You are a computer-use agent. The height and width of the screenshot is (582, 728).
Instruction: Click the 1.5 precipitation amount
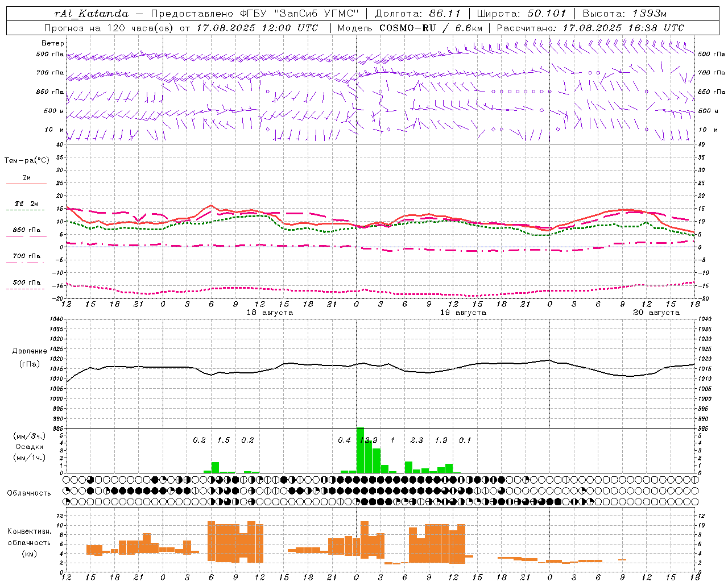point(224,440)
